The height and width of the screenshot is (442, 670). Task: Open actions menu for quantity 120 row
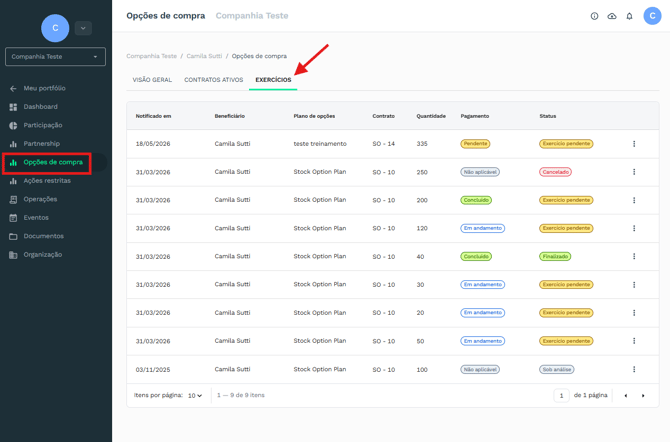click(x=634, y=228)
